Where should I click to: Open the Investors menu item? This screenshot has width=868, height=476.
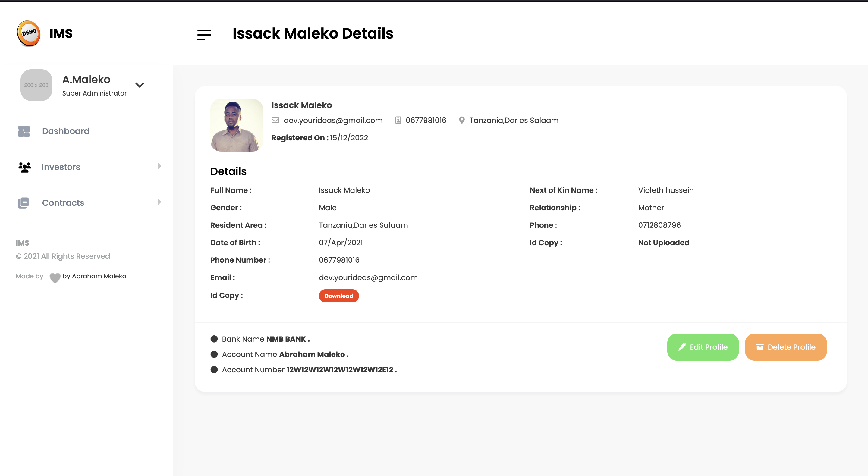[x=61, y=167]
